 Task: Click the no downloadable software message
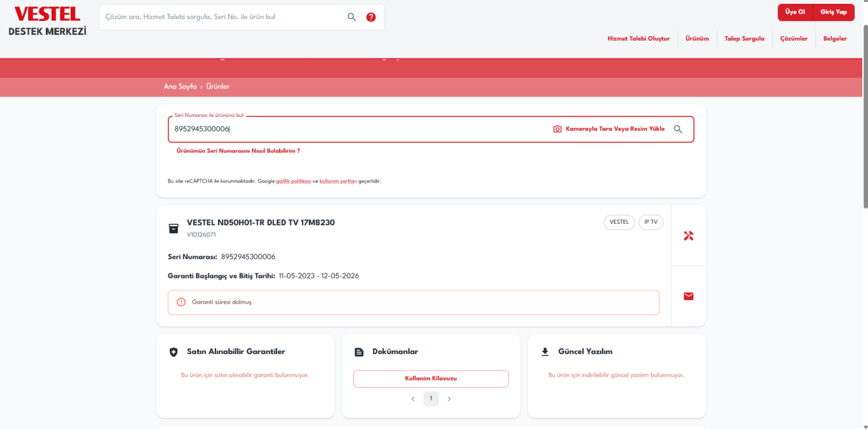coord(616,375)
